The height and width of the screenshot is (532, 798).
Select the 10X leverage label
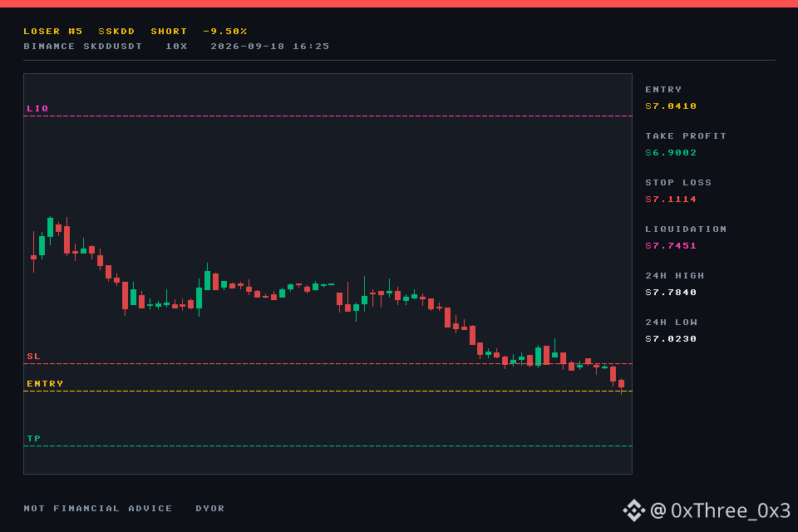(x=176, y=47)
